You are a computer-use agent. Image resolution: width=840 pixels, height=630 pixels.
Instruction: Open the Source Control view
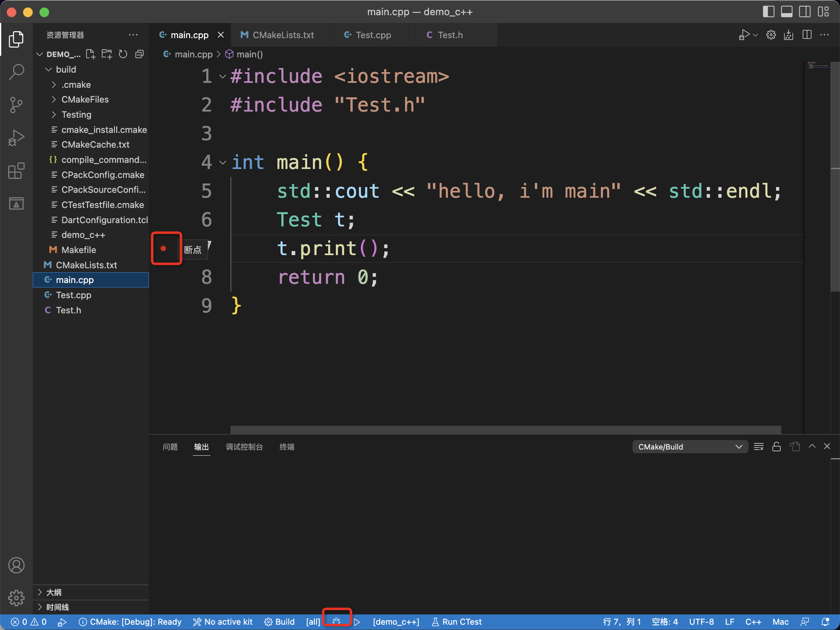[x=16, y=105]
